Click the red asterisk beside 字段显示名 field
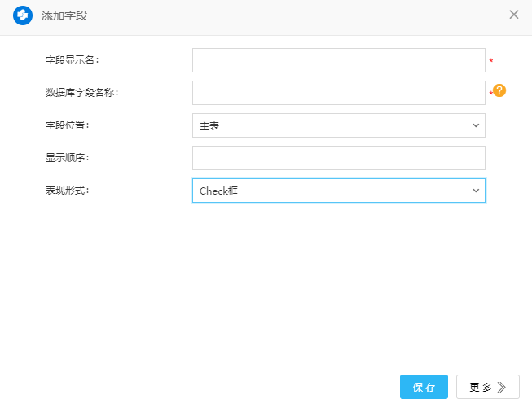Screen dimensions: 532x408 [x=490, y=62]
